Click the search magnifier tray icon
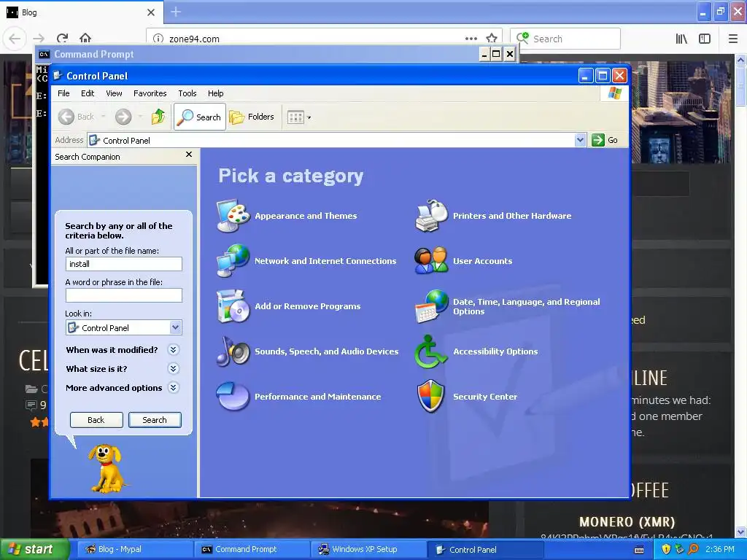This screenshot has width=747, height=560. tap(694, 550)
